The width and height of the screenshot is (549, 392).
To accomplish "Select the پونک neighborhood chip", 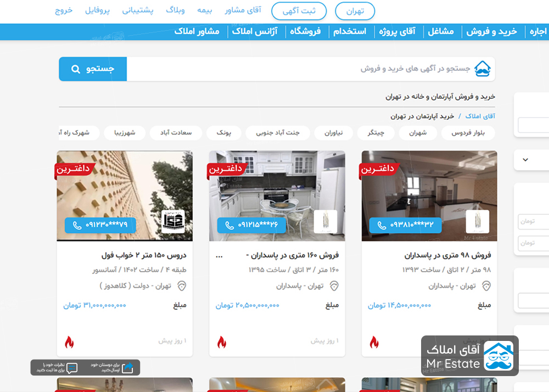I will (x=224, y=133).
